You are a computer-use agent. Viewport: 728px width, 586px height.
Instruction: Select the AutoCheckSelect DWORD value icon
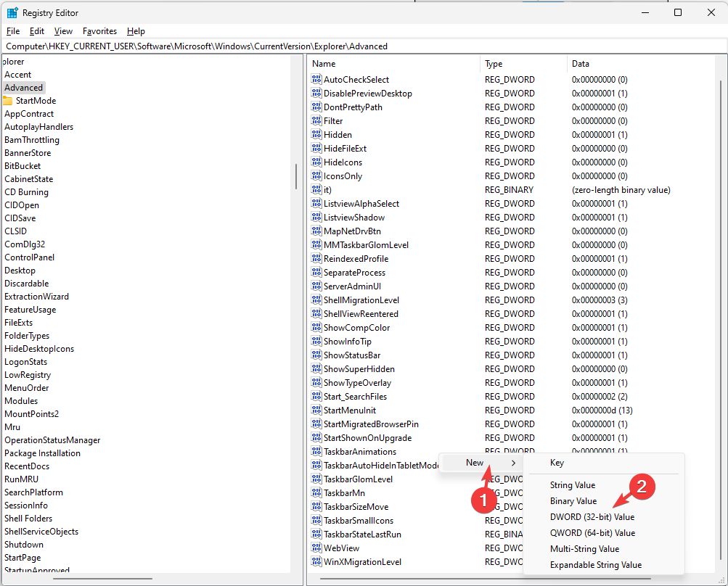point(316,80)
